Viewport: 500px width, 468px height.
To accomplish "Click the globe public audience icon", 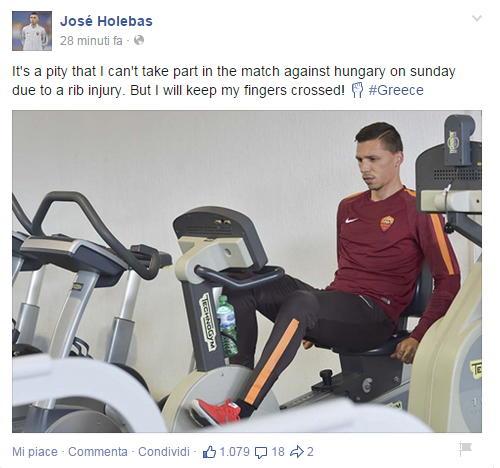I will (x=139, y=41).
